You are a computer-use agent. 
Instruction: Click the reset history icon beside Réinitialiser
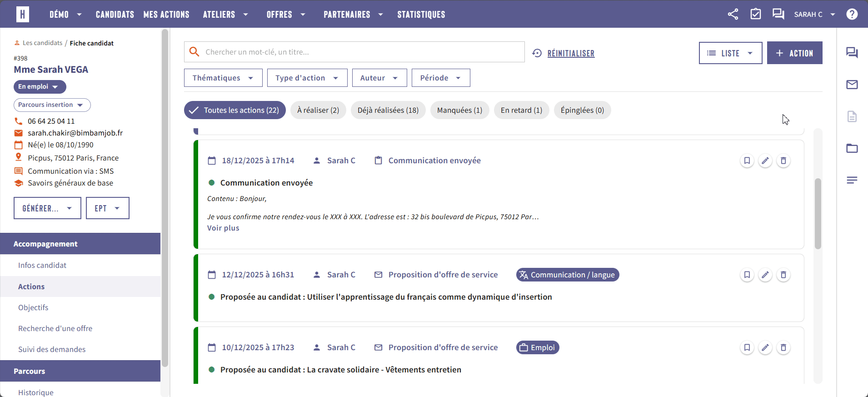click(x=537, y=53)
